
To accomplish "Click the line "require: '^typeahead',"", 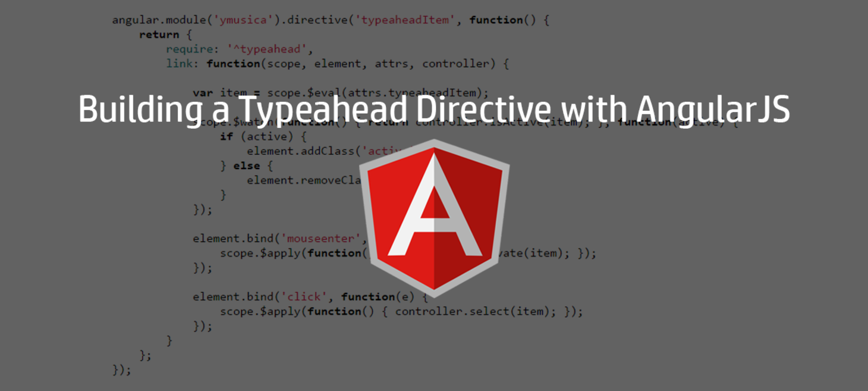I will tap(240, 49).
